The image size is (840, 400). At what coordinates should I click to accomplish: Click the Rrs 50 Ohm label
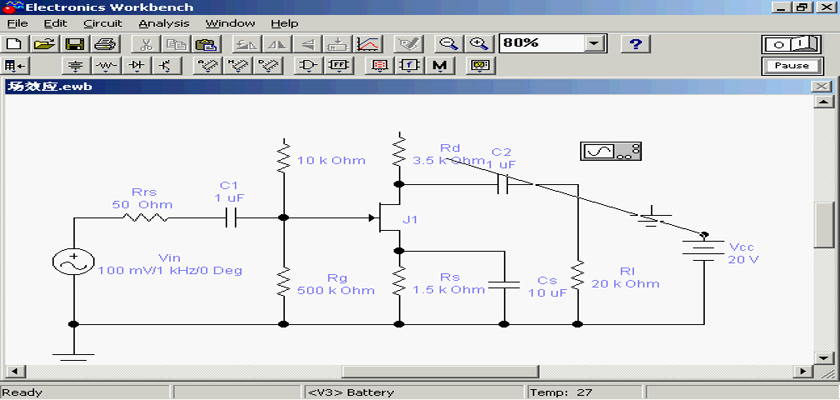point(142,198)
